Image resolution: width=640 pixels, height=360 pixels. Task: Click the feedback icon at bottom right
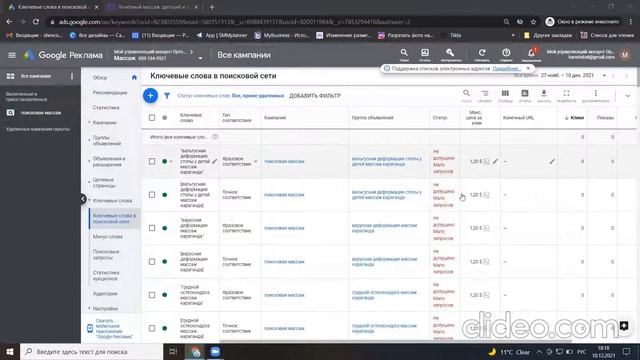pyautogui.click(x=624, y=325)
